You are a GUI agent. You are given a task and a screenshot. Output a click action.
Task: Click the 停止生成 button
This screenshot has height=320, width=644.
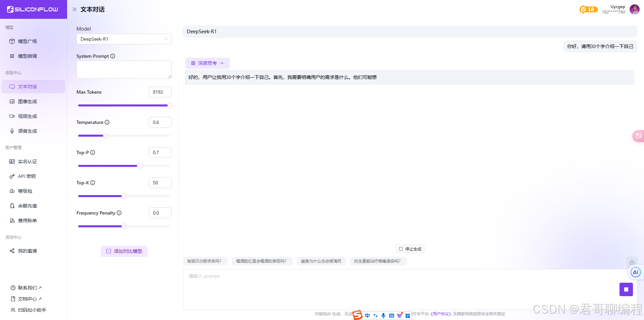pyautogui.click(x=410, y=249)
